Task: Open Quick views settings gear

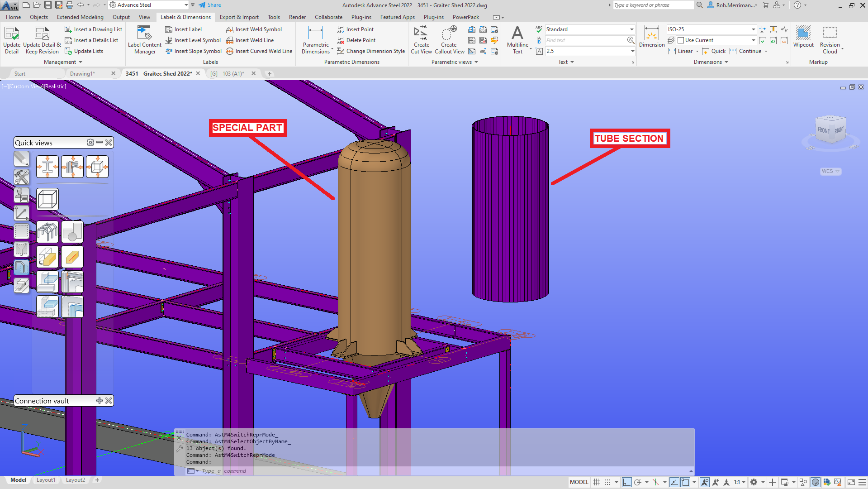Action: [90, 143]
